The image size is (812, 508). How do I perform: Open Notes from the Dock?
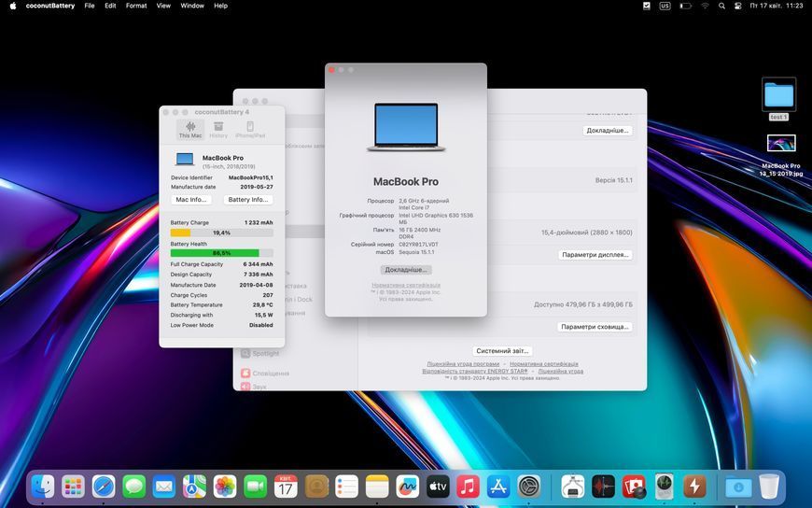click(377, 487)
